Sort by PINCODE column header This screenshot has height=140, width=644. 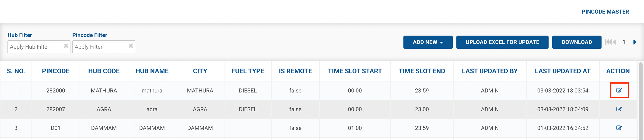coord(56,71)
